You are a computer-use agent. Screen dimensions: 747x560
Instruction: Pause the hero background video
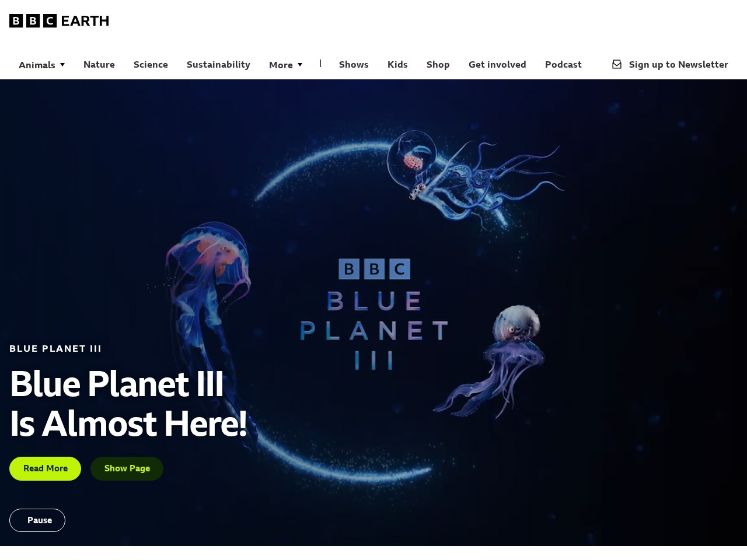click(37, 520)
